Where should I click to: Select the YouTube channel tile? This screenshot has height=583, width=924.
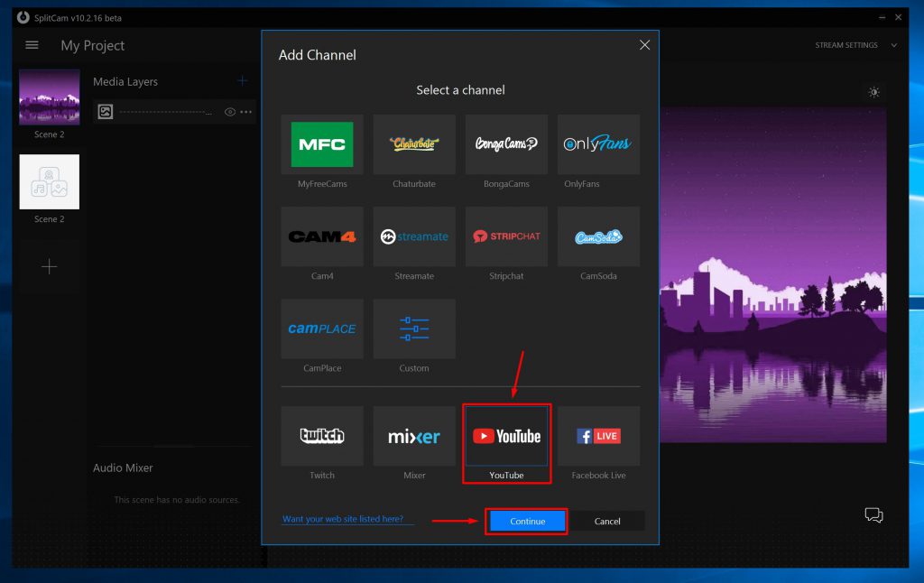[506, 436]
